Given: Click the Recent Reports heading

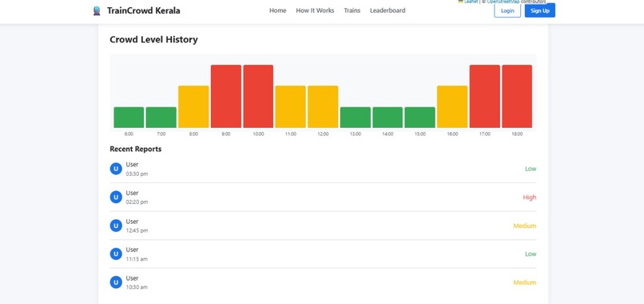Looking at the screenshot, I should [x=136, y=149].
